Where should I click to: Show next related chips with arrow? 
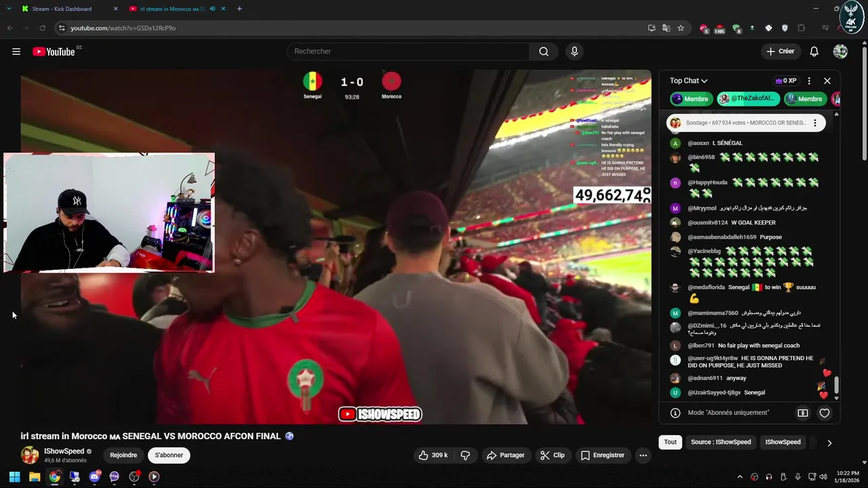point(829,443)
